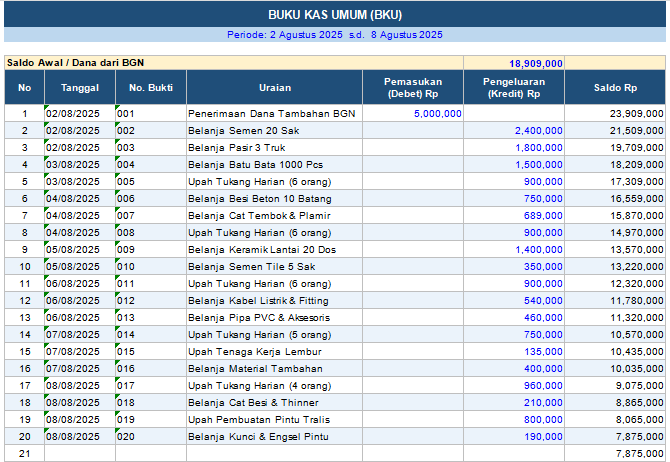Click the credit amount 350,000

point(514,266)
